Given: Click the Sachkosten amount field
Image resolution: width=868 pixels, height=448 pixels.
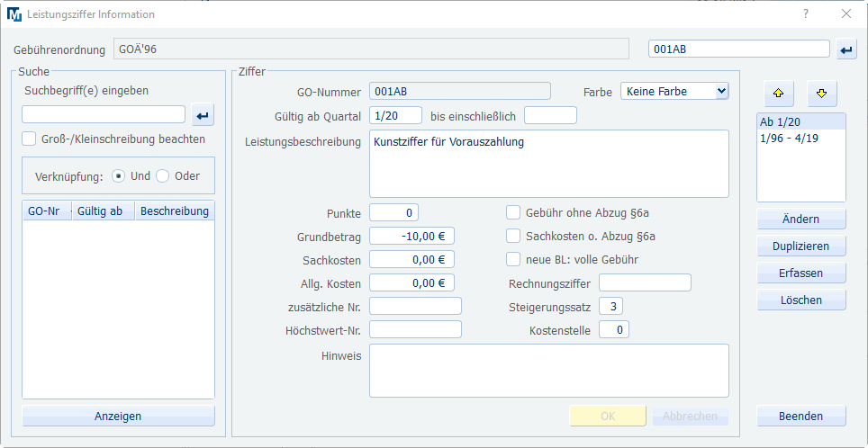Looking at the screenshot, I should coord(411,259).
